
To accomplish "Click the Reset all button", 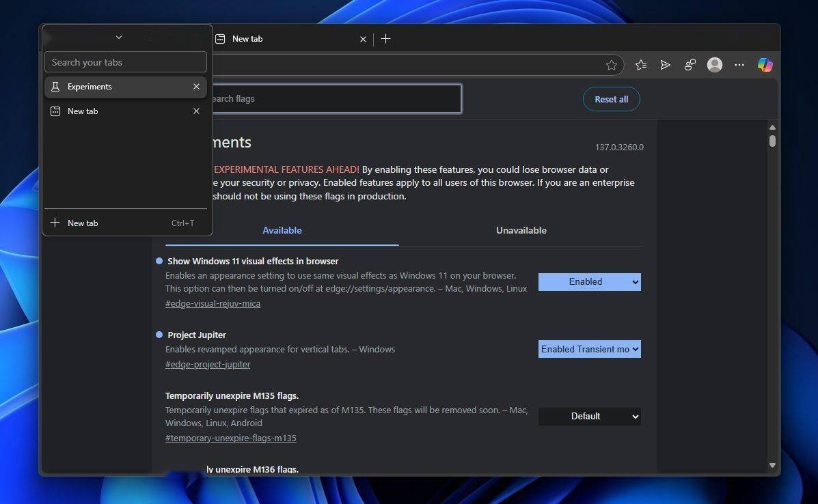I will click(x=612, y=99).
